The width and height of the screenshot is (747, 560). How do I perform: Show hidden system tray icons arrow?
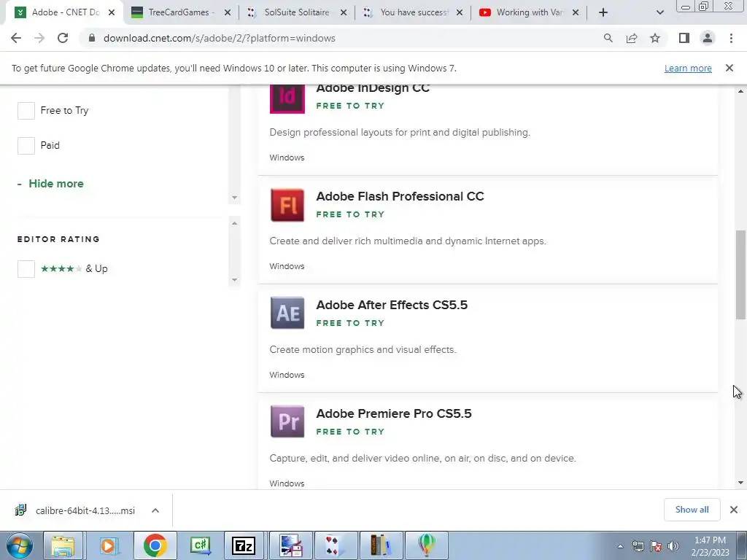click(x=620, y=547)
